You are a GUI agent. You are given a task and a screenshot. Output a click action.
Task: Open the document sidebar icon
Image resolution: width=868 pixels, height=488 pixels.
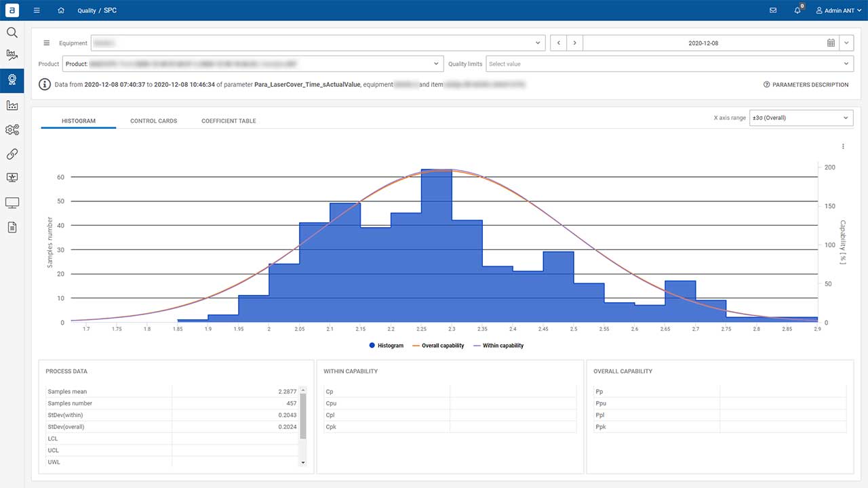pyautogui.click(x=12, y=227)
